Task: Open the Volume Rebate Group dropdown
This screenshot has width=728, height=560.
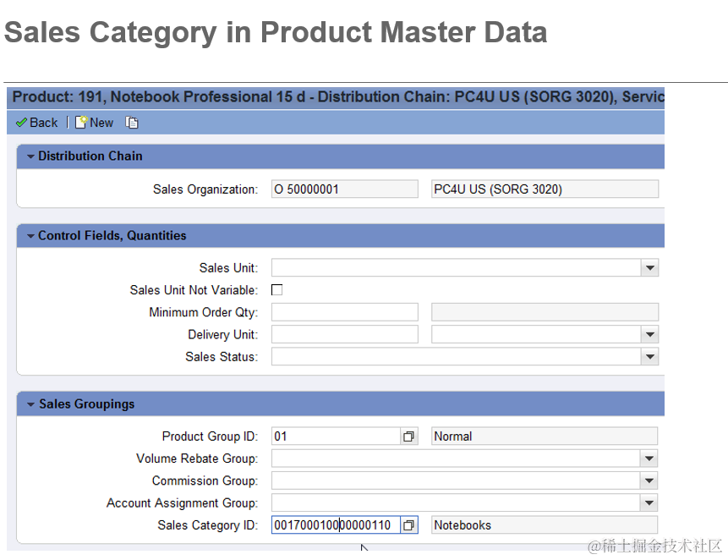Action: coord(649,458)
